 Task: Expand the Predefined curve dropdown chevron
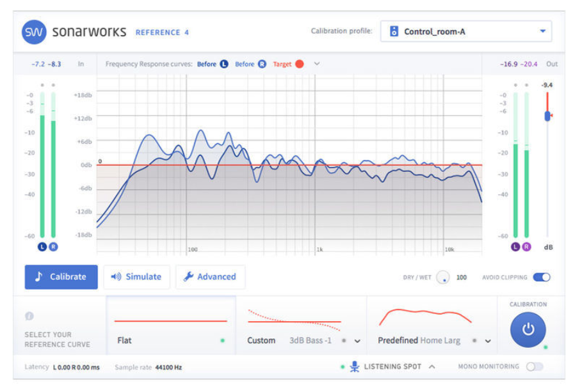pyautogui.click(x=488, y=341)
